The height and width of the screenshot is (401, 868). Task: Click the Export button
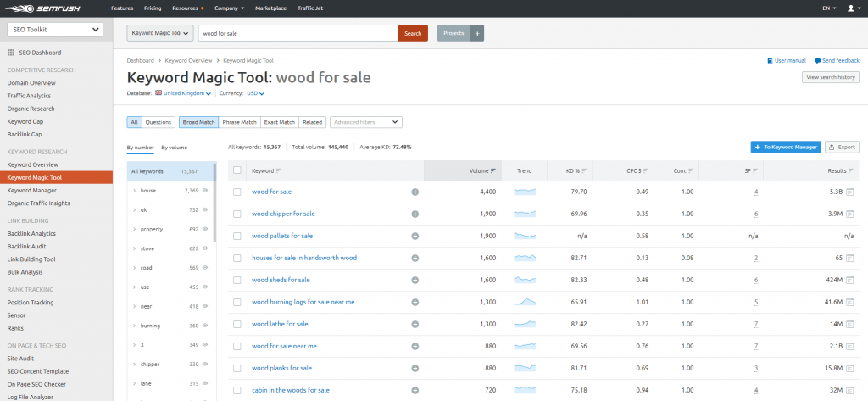[842, 147]
